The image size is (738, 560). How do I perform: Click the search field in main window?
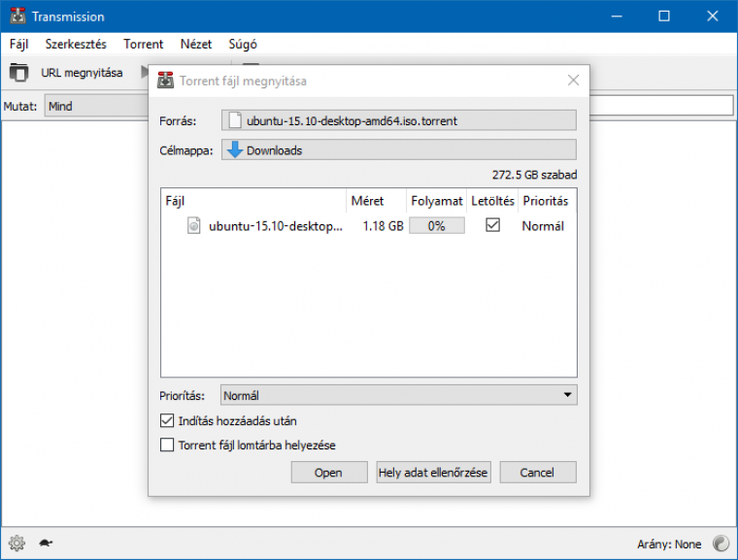[661, 106]
